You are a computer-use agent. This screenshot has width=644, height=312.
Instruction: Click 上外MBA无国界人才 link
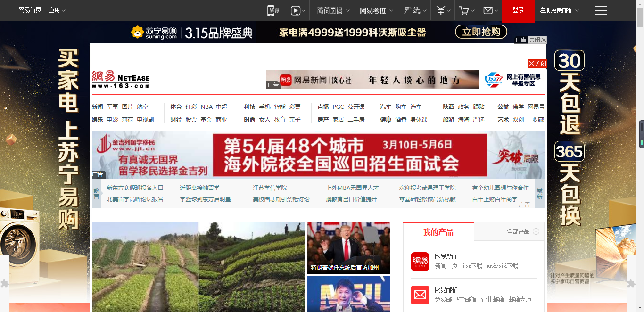[x=352, y=188]
